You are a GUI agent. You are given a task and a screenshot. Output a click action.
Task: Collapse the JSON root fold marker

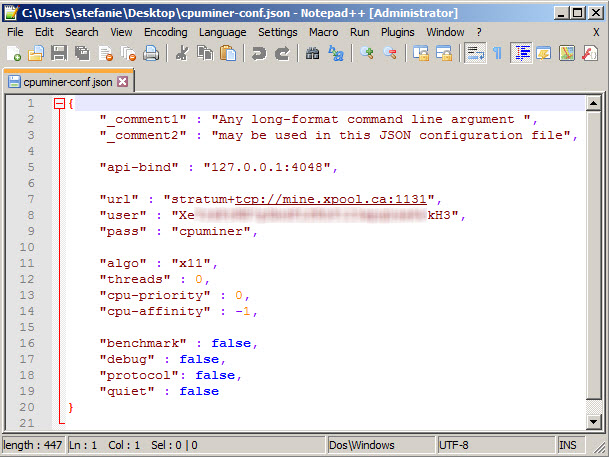(59, 104)
